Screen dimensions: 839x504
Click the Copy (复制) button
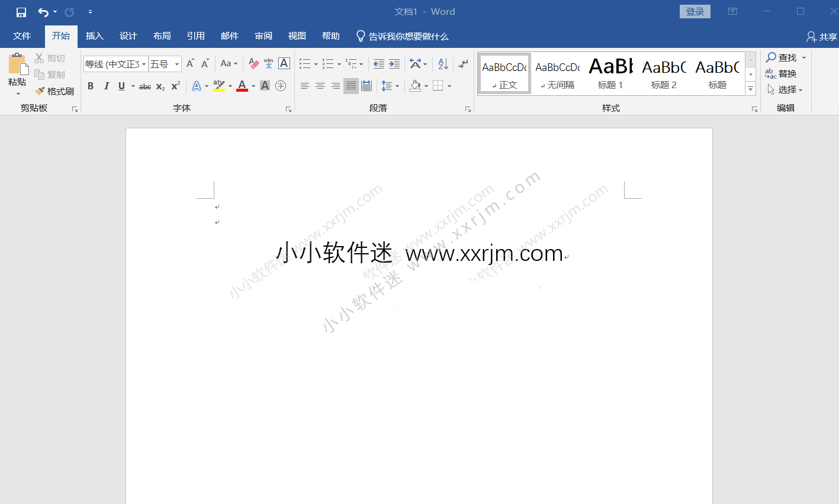(x=50, y=75)
